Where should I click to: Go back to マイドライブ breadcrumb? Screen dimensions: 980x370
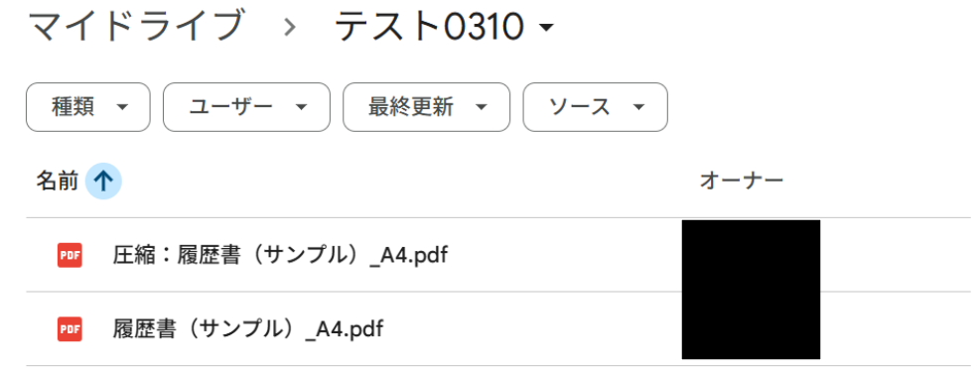point(136,27)
